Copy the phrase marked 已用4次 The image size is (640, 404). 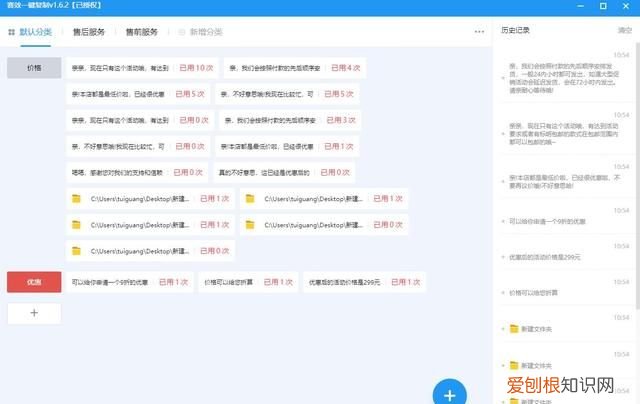tap(295, 68)
